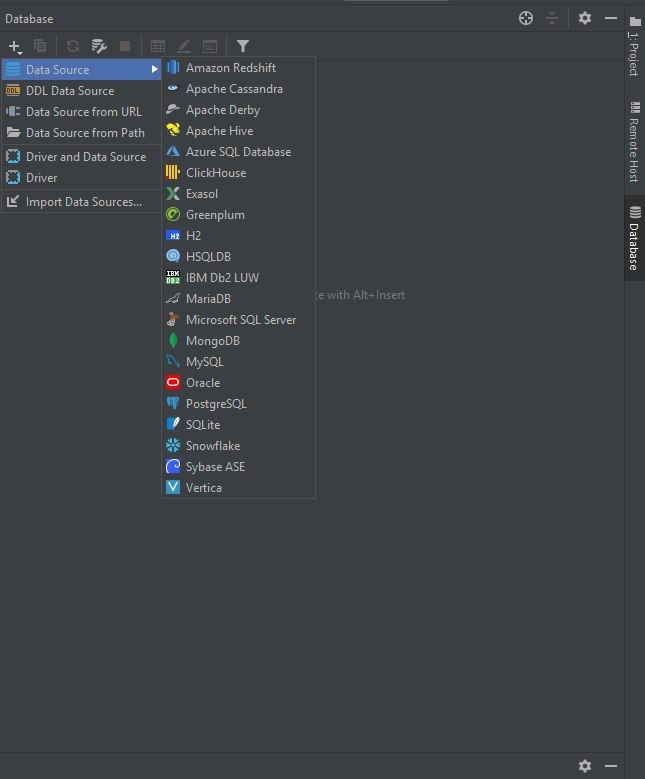Select HSQLDB data source

click(x=239, y=256)
